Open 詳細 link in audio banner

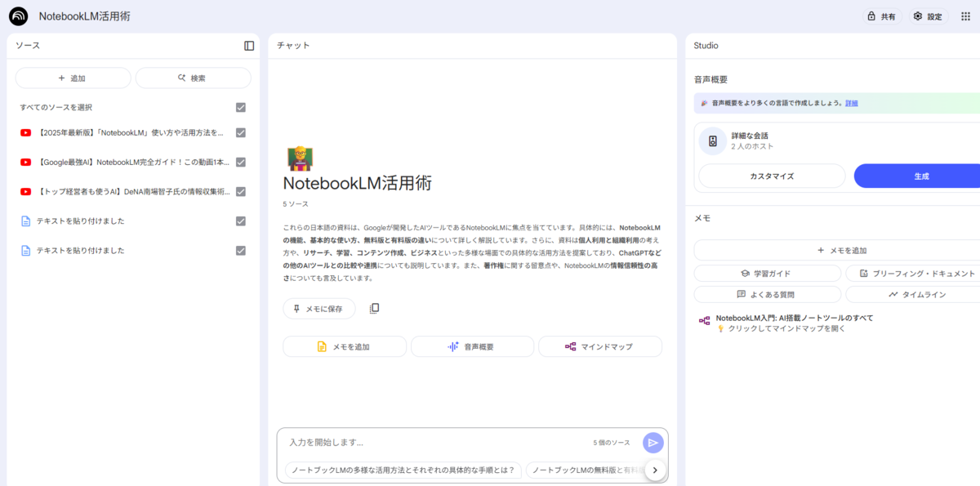(x=852, y=103)
